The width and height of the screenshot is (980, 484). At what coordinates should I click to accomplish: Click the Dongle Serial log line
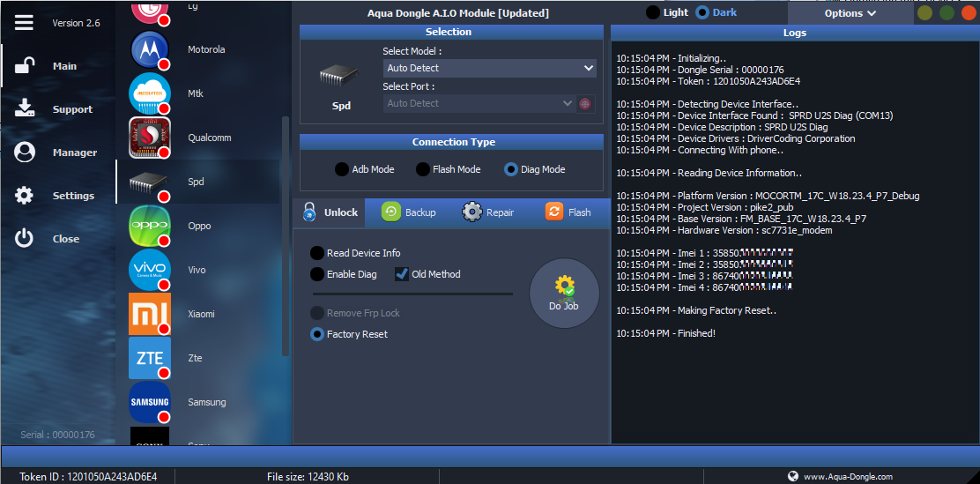tap(700, 70)
